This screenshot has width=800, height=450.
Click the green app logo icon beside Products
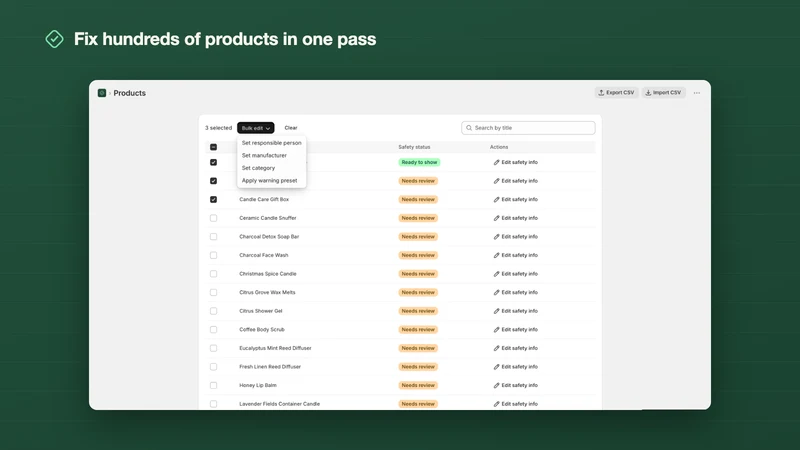point(102,93)
